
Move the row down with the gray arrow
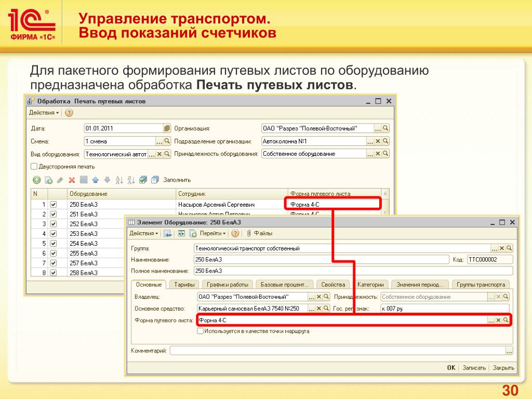click(107, 180)
